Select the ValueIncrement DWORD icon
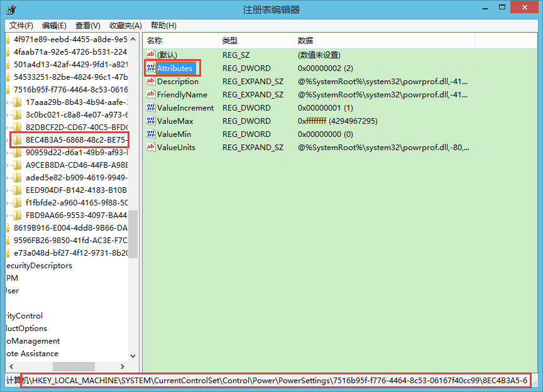This screenshot has height=392, width=543. pyautogui.click(x=150, y=107)
